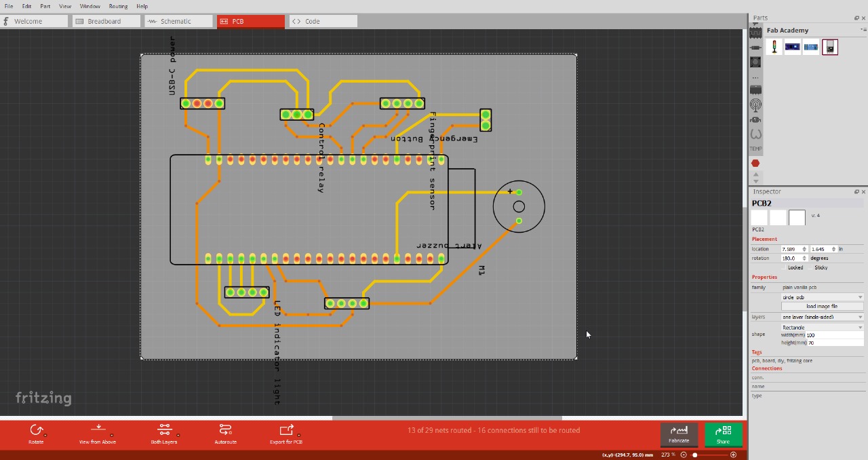Open the IC chip parts bin
Viewport: 868px width, 460px height.
click(755, 90)
